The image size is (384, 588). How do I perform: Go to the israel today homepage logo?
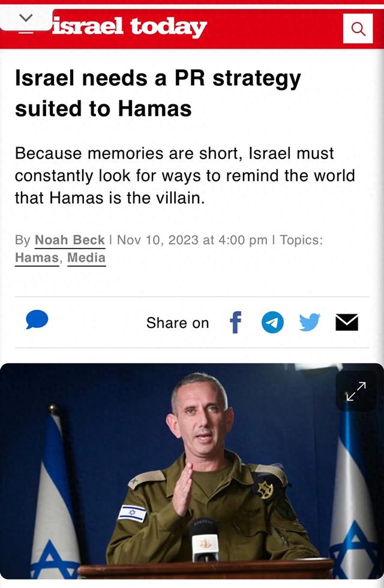pos(130,27)
